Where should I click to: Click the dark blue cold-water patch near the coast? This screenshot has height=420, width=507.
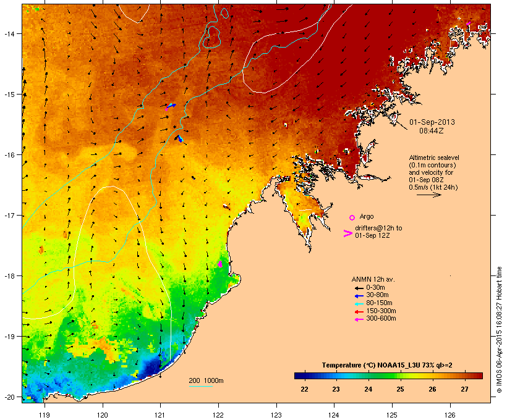[x=151, y=367]
